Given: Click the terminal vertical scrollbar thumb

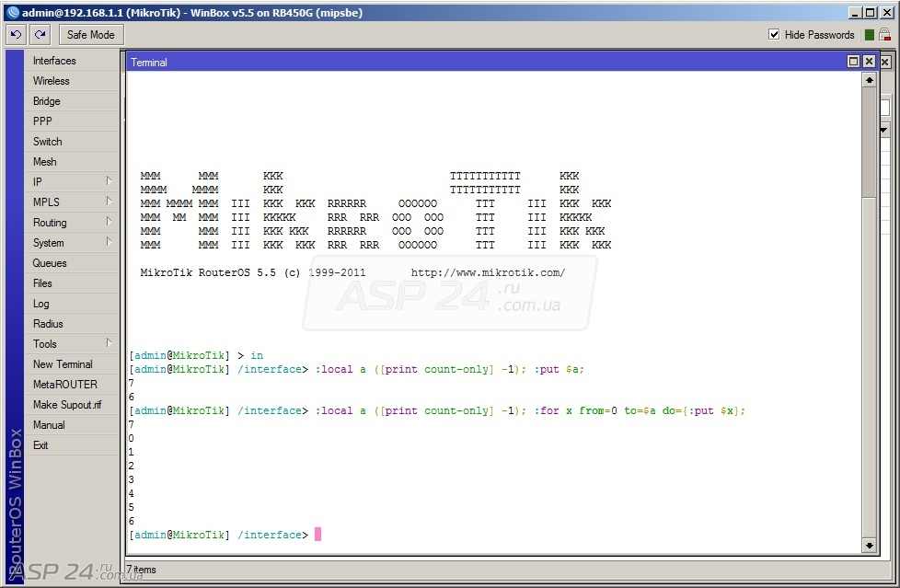Looking at the screenshot, I should pos(869,143).
